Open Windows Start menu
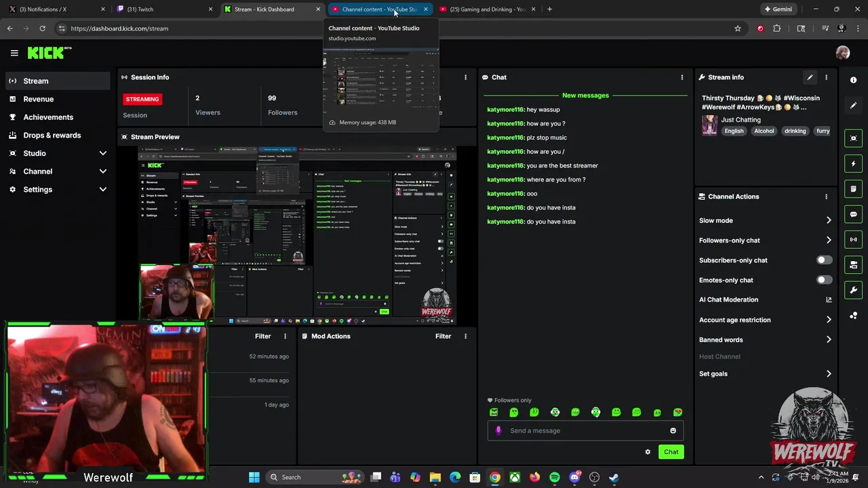This screenshot has height=488, width=868. (254, 477)
